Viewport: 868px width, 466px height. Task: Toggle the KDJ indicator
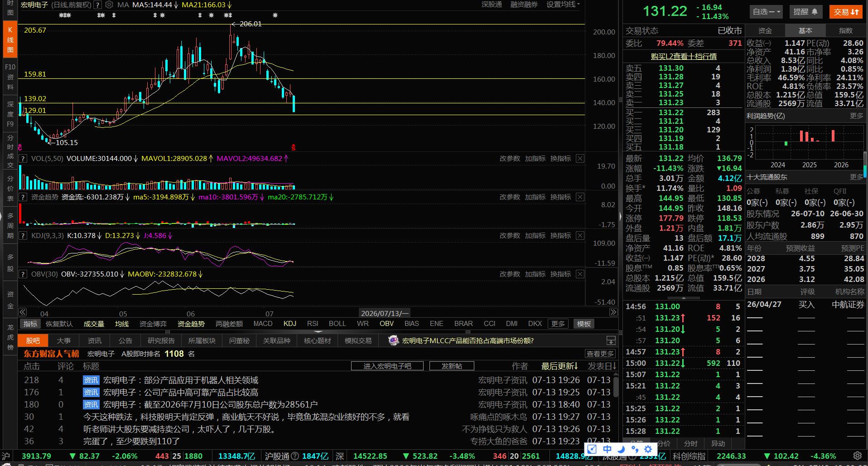tap(290, 324)
